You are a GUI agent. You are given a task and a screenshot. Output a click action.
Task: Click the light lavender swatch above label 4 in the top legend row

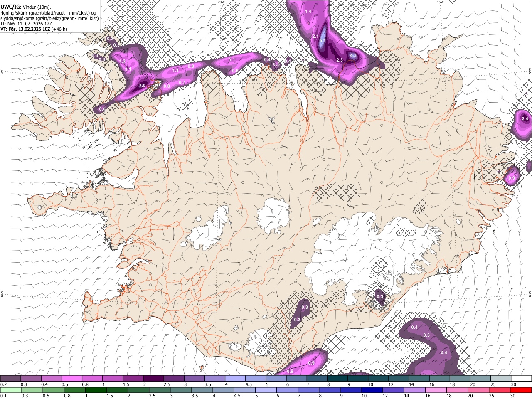(234, 379)
